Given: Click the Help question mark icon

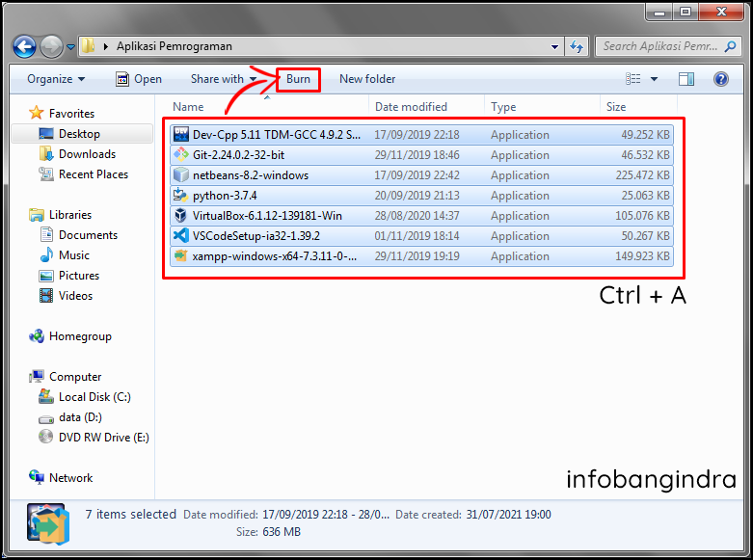Looking at the screenshot, I should click(x=721, y=79).
